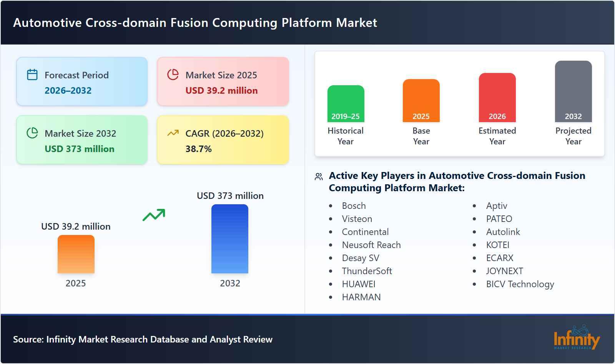Select Autolink in the key players list
Screen dimensions: 615x364
click(503, 232)
